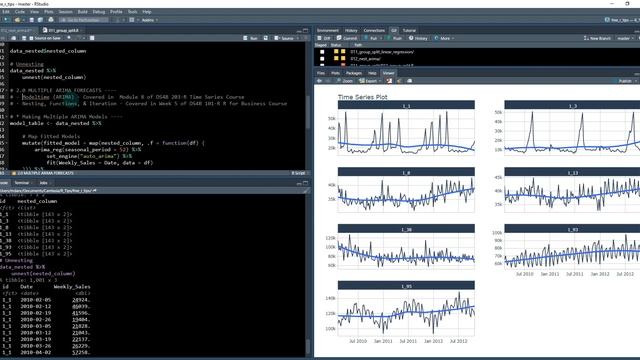
Task: Click the compile report notebook icon in editor
Action: click(x=92, y=38)
